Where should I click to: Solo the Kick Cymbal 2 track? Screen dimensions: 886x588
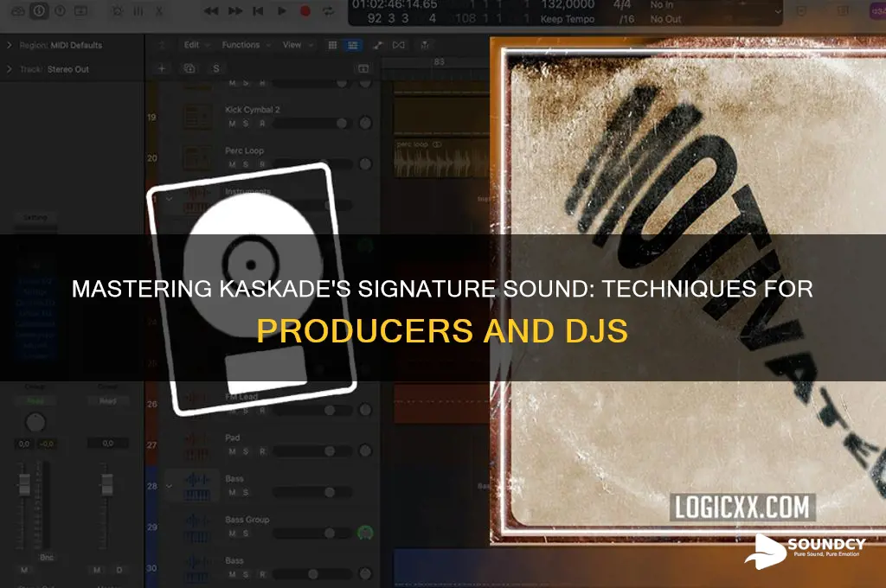point(246,124)
